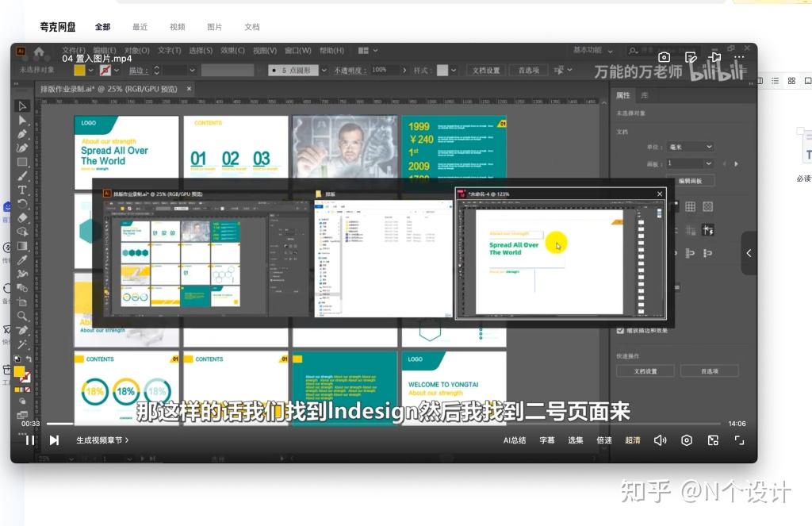This screenshot has width=812, height=526.
Task: Select the Selection tool in the toolbar
Action: tap(21, 106)
